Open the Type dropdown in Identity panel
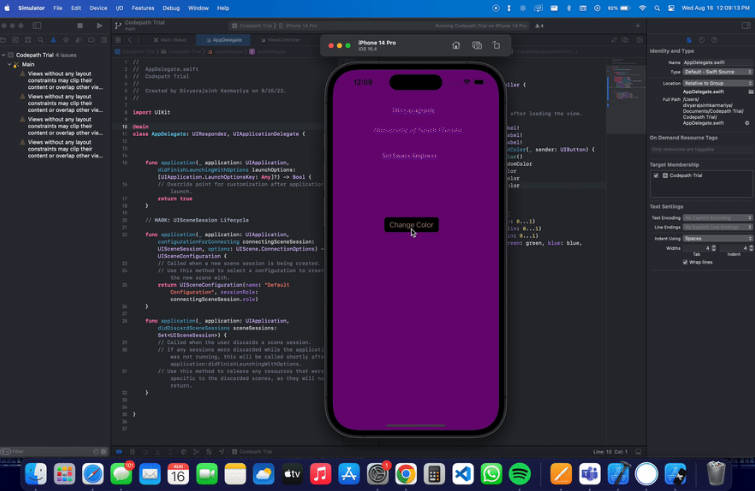The width and height of the screenshot is (755, 491). point(714,72)
